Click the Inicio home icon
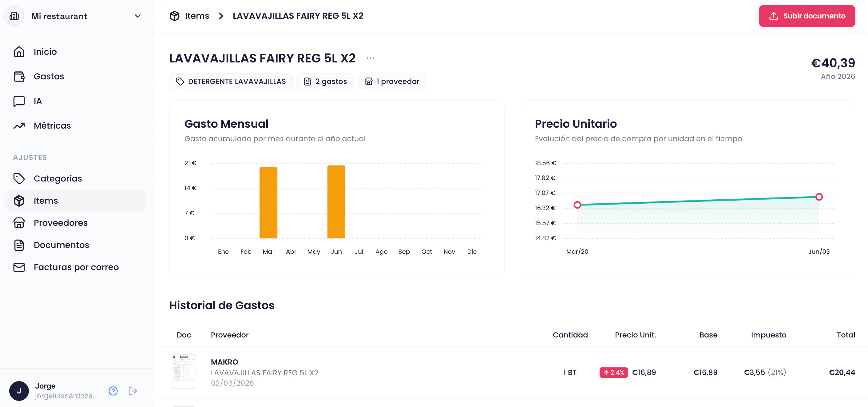Screen dimensions: 868x407 coord(19,52)
